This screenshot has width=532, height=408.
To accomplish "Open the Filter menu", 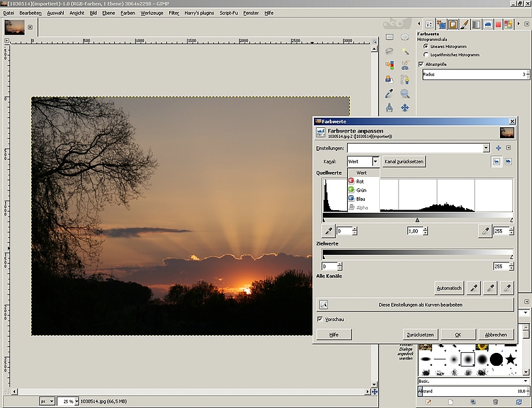I will [174, 13].
